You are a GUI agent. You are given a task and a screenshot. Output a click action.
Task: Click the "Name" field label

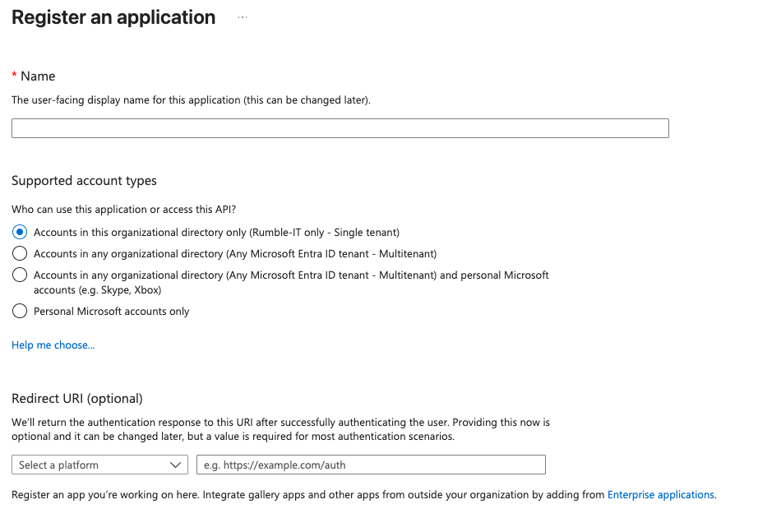coord(39,75)
